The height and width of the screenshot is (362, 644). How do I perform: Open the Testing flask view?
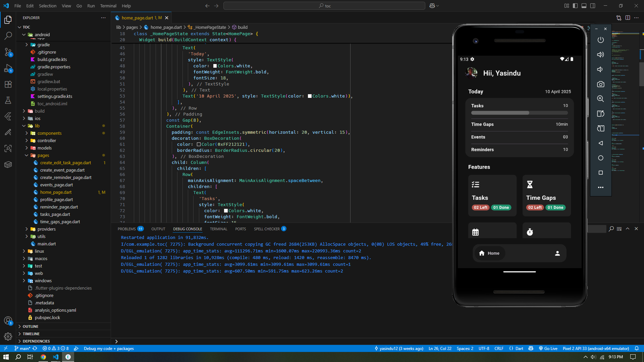(x=8, y=100)
